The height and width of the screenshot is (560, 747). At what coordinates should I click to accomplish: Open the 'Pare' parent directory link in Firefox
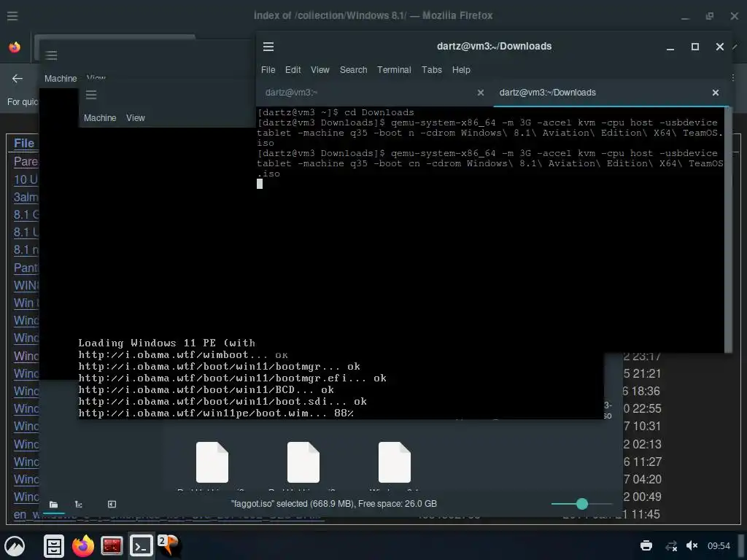(26, 161)
